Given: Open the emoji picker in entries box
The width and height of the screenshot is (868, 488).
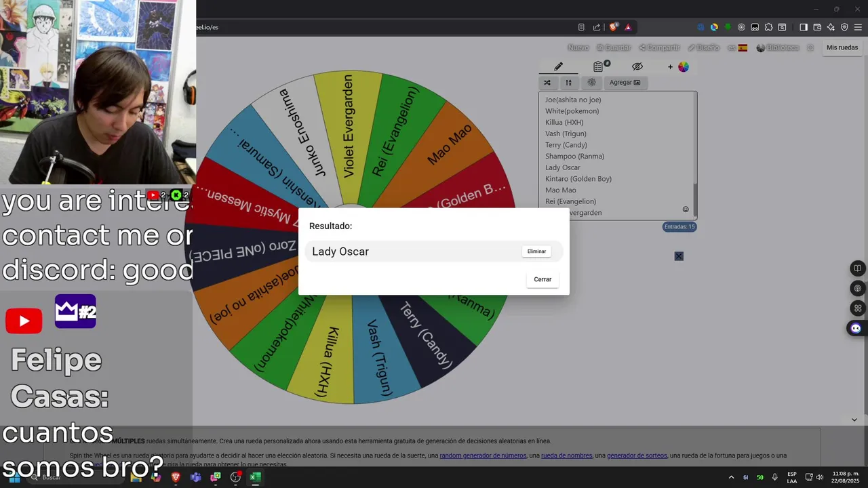Looking at the screenshot, I should pyautogui.click(x=686, y=209).
